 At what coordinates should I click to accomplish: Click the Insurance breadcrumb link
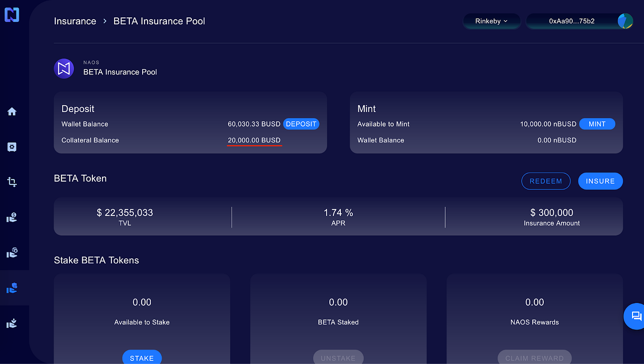point(75,21)
